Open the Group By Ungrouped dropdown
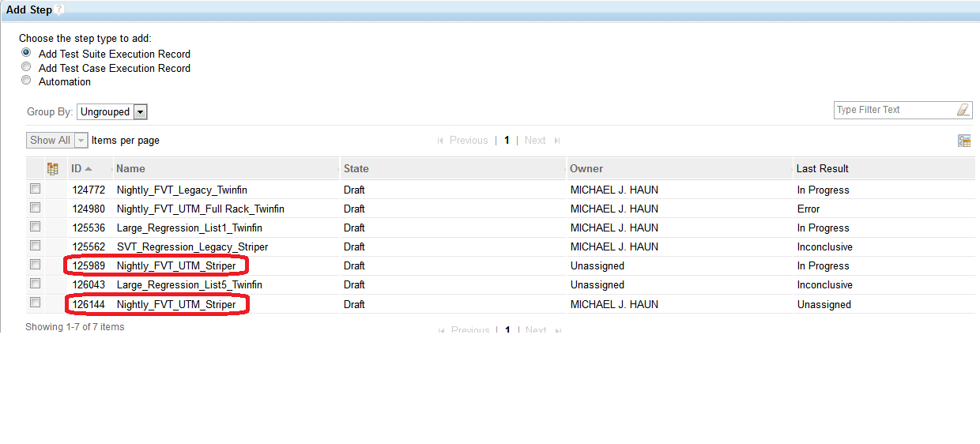Image resolution: width=980 pixels, height=444 pixels. (x=112, y=112)
